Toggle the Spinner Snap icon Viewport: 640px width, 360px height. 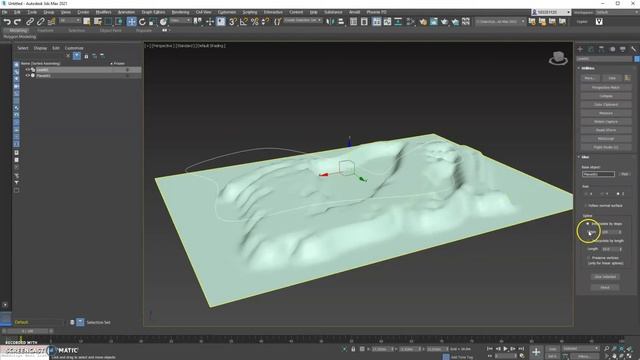click(265, 22)
